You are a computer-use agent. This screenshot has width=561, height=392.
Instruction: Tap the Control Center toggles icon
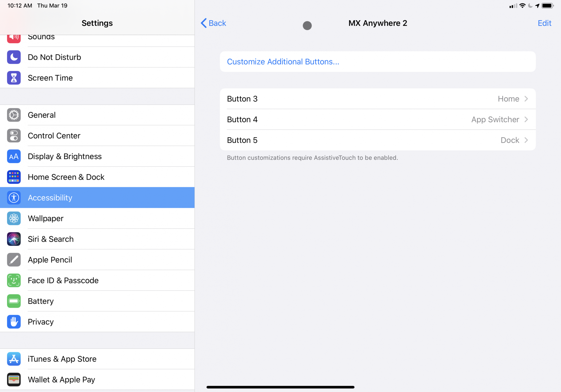14,136
